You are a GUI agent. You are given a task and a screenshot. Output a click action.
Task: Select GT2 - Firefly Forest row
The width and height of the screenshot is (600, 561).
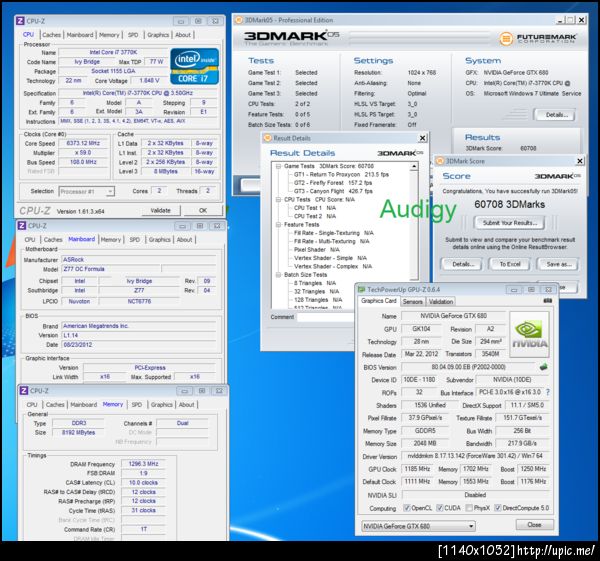point(333,183)
